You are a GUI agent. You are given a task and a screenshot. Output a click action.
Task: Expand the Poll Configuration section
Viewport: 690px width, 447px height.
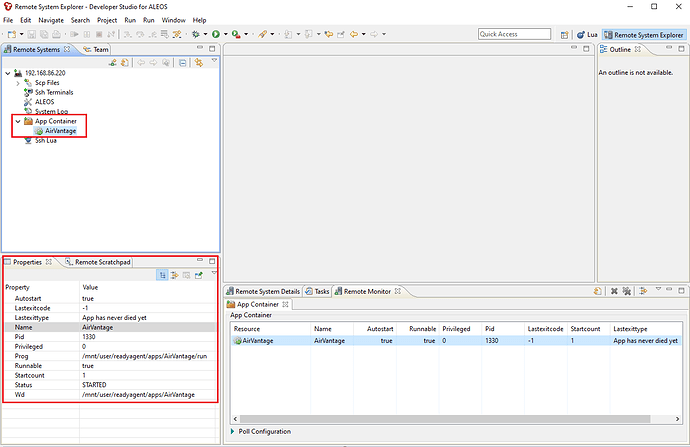pos(232,432)
